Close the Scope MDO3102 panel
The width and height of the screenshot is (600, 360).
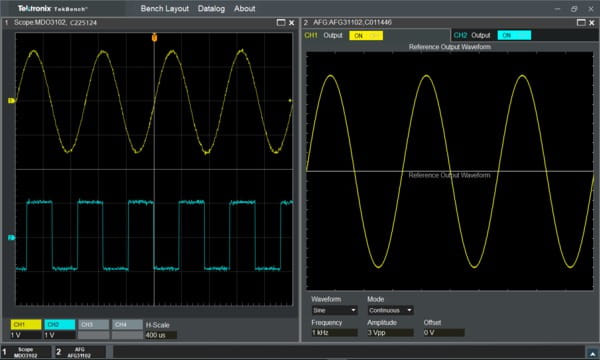pos(292,23)
